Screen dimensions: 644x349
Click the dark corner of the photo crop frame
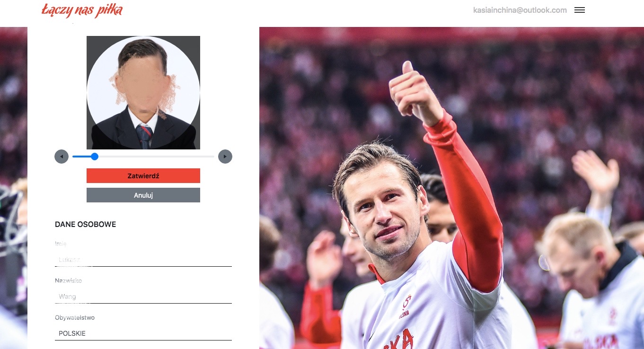pos(93,42)
